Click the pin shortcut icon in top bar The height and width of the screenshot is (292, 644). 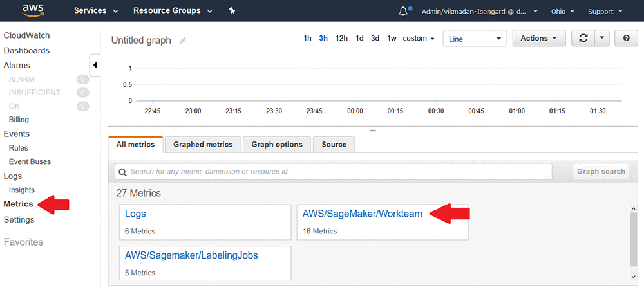click(232, 11)
